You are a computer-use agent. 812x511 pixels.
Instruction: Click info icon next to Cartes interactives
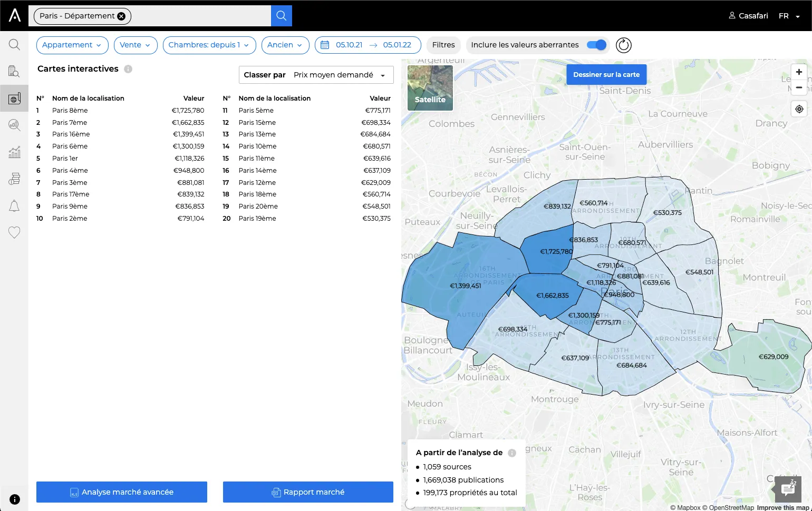tap(128, 69)
